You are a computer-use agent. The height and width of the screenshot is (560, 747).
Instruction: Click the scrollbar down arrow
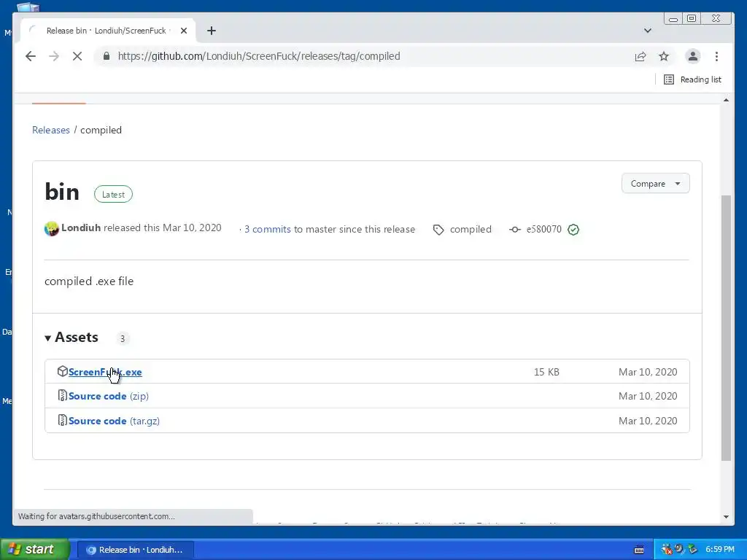click(726, 517)
